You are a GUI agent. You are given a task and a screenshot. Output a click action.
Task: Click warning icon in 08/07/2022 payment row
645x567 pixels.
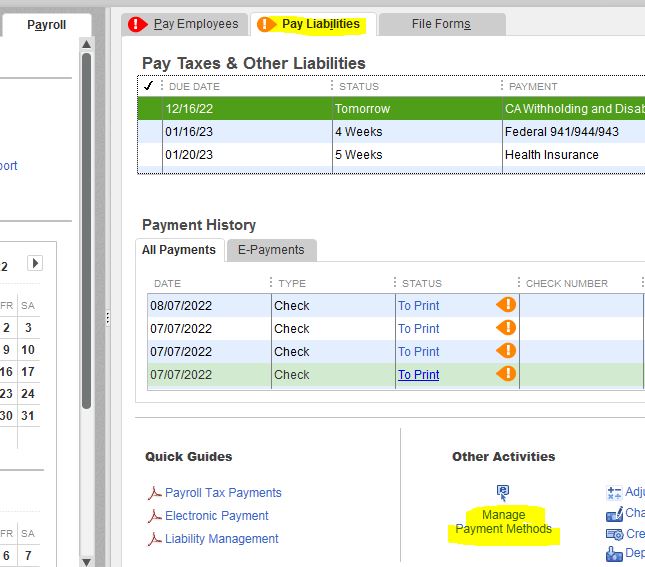[x=506, y=305]
